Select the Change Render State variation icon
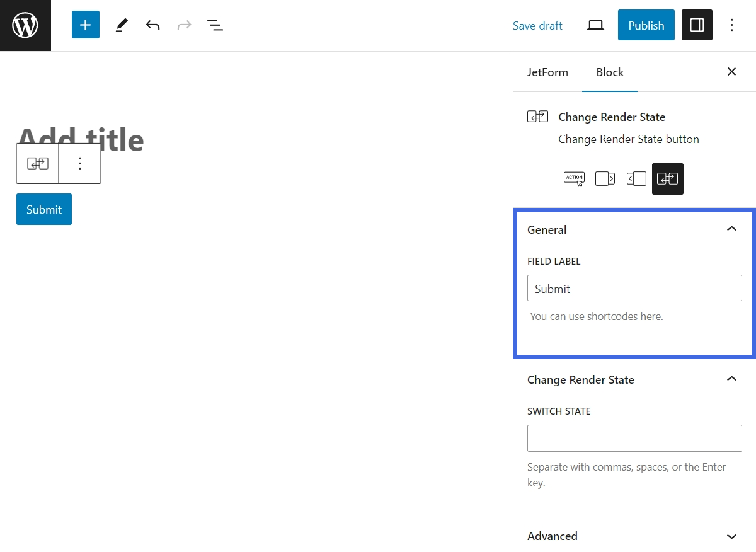This screenshot has height=552, width=756. [667, 178]
